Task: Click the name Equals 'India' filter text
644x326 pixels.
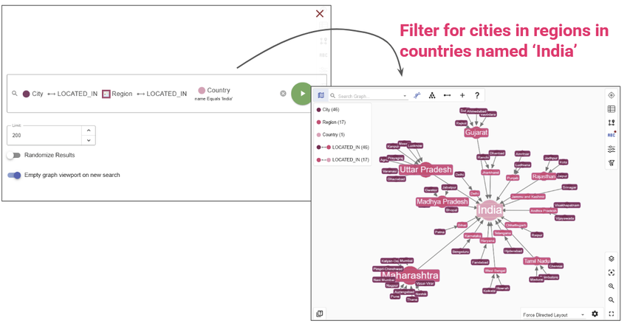Action: [213, 99]
